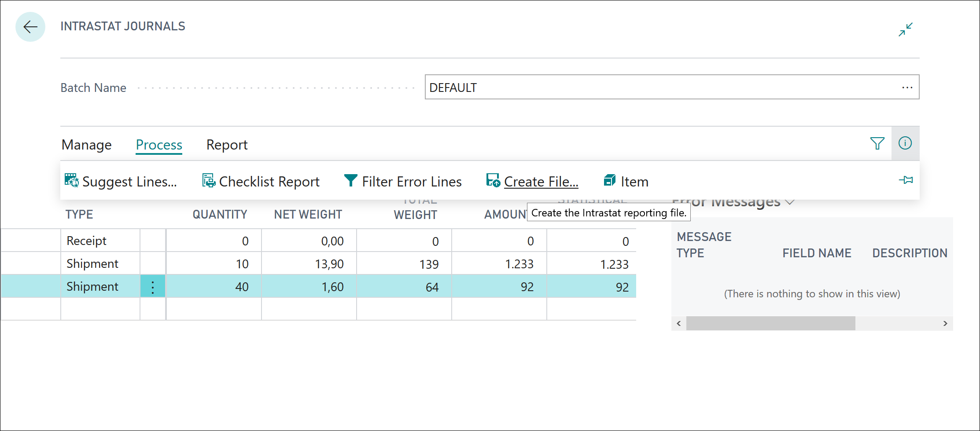Viewport: 980px width, 431px height.
Task: Click the Create File icon
Action: tap(493, 180)
